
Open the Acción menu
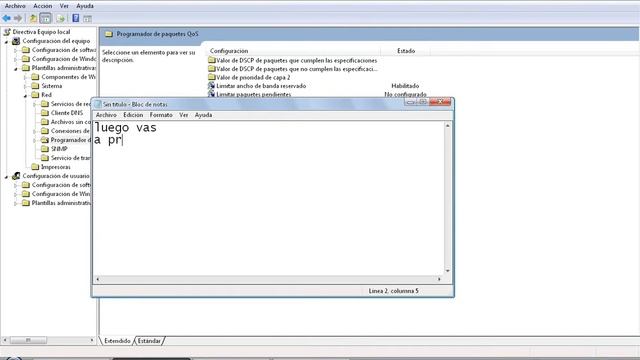coord(42,6)
